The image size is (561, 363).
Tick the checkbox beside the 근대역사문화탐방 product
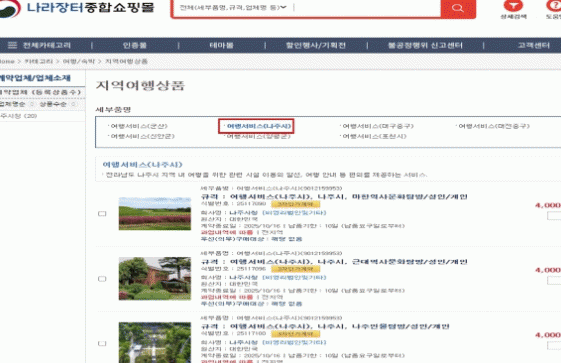pyautogui.click(x=102, y=279)
